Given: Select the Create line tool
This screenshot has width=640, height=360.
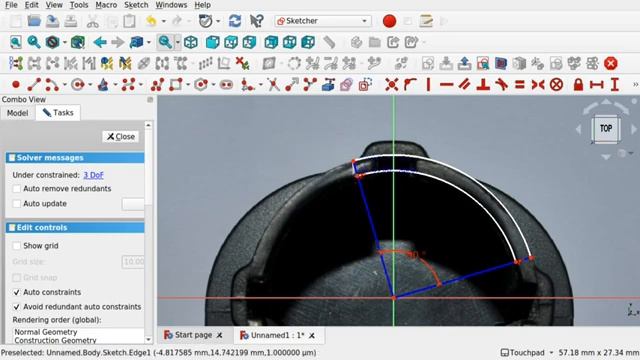Looking at the screenshot, I should pos(34,85).
